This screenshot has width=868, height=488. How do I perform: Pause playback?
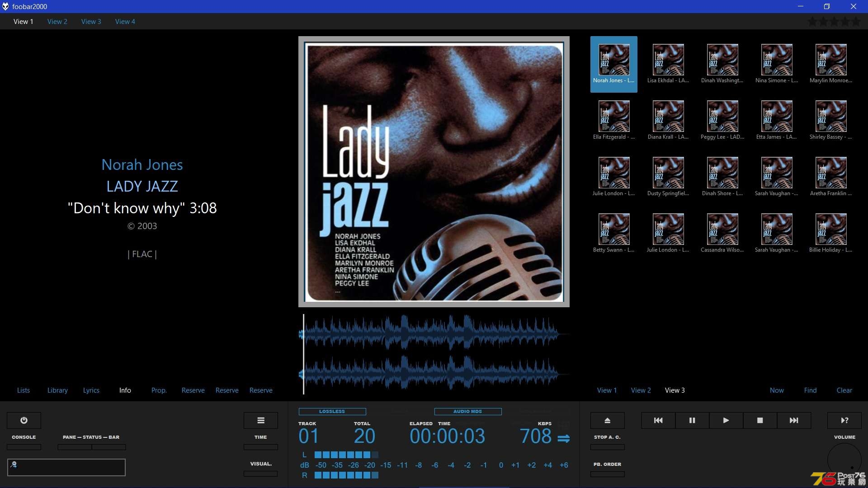pyautogui.click(x=692, y=420)
